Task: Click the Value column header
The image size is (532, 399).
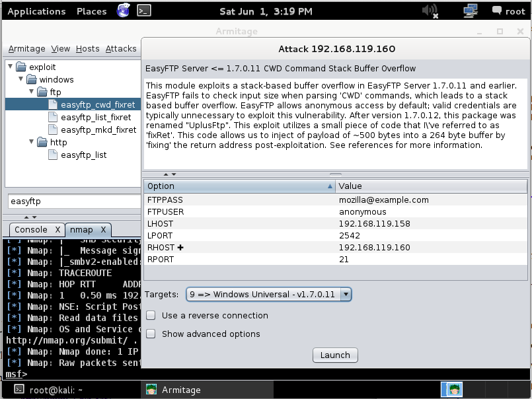Action: coord(432,186)
